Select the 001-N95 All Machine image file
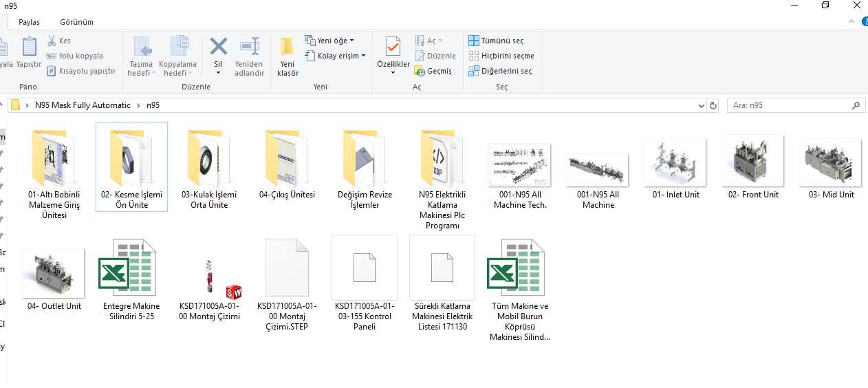This screenshot has width=868, height=388. tap(598, 180)
